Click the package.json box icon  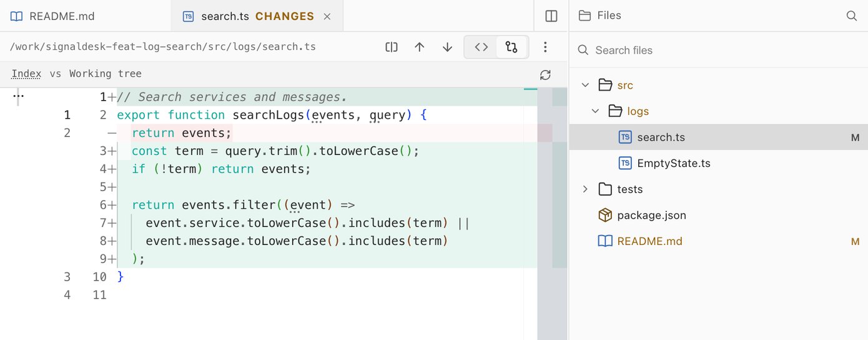(604, 215)
